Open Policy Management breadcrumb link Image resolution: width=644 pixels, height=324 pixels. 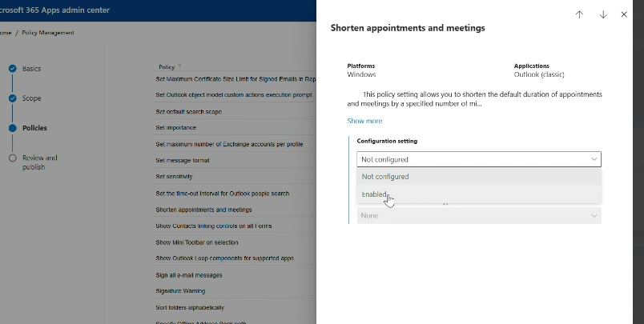48,33
